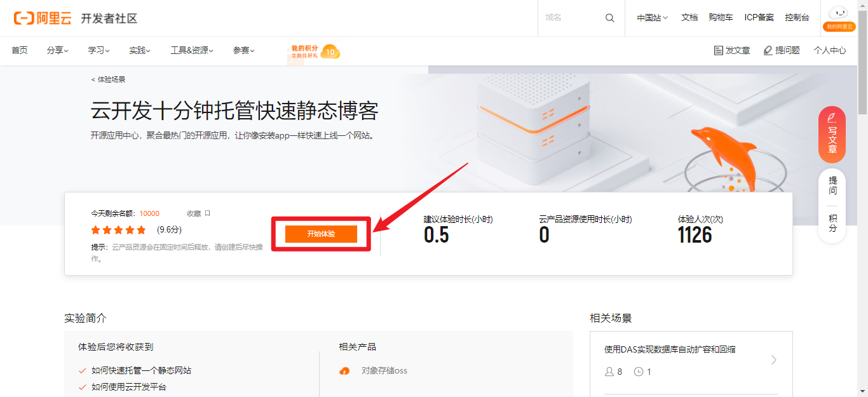Click the 开发者社区 title link

[x=109, y=18]
